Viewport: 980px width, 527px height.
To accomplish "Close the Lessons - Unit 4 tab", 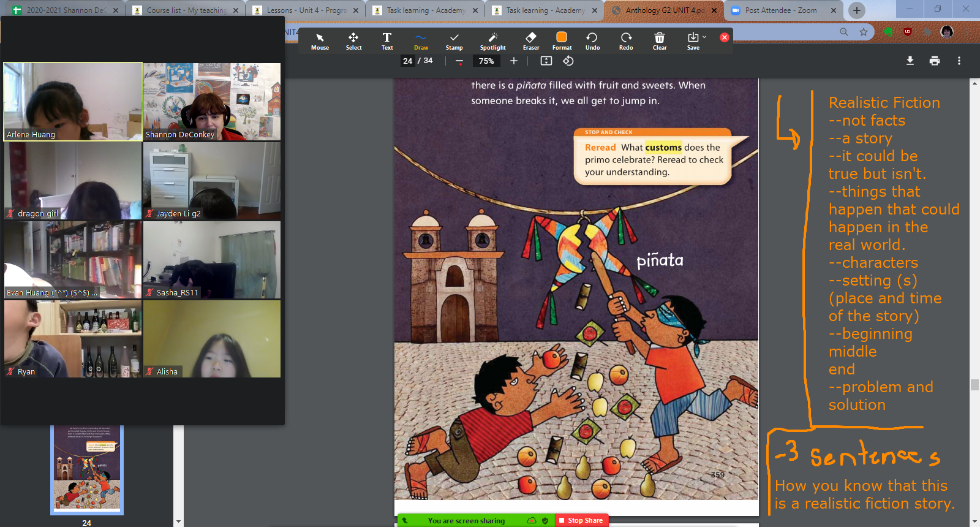I will click(356, 10).
